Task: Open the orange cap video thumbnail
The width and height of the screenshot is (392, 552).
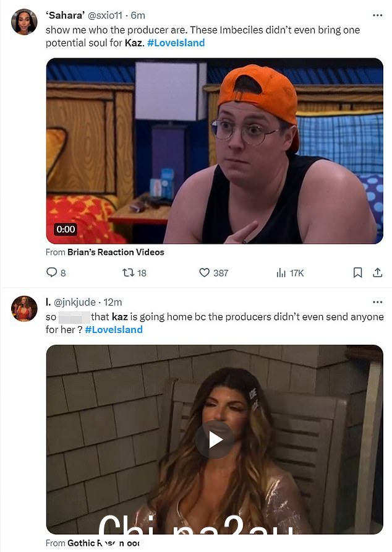Action: point(215,151)
